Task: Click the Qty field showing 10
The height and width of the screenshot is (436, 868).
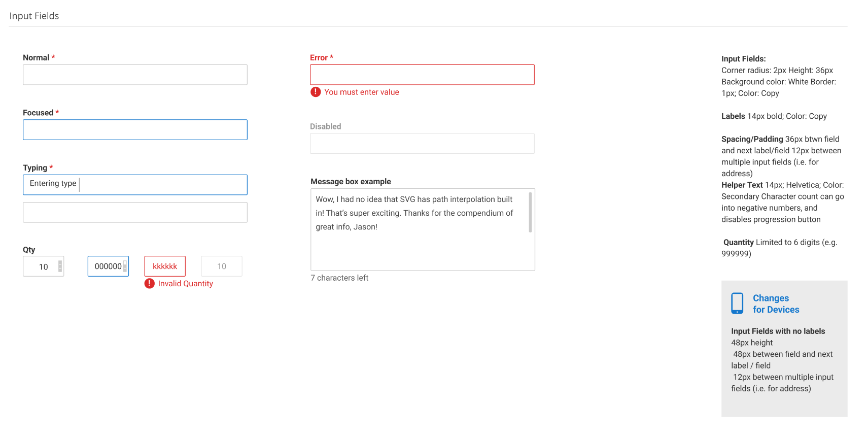Action: [x=44, y=266]
